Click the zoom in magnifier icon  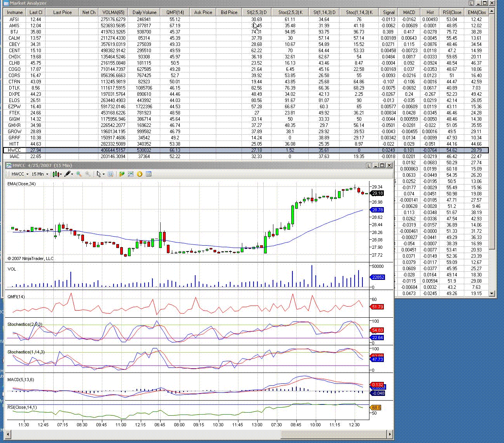[79, 174]
